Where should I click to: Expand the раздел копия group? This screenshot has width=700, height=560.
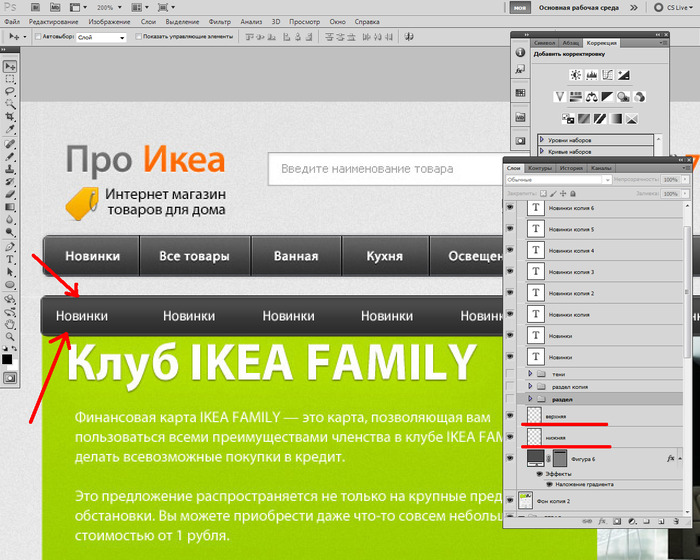click(530, 386)
